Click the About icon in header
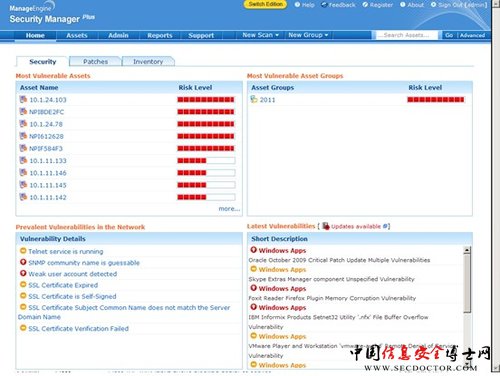 [x=403, y=5]
